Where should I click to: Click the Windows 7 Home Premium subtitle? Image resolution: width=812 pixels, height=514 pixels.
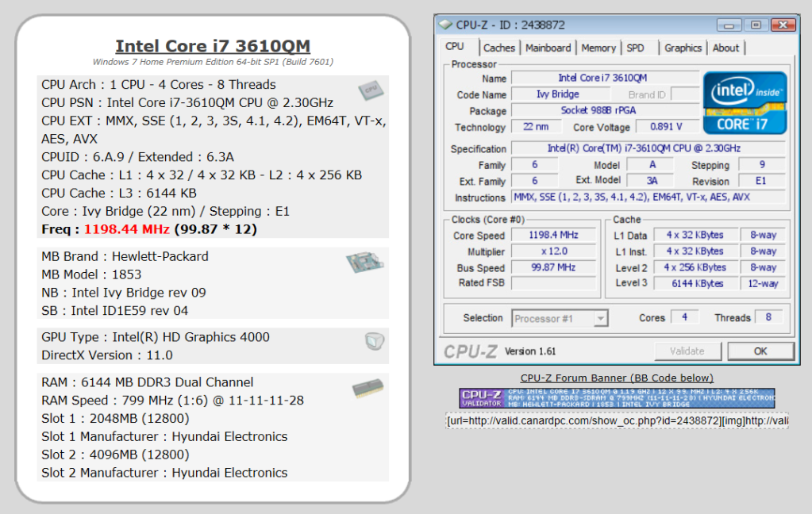[213, 62]
